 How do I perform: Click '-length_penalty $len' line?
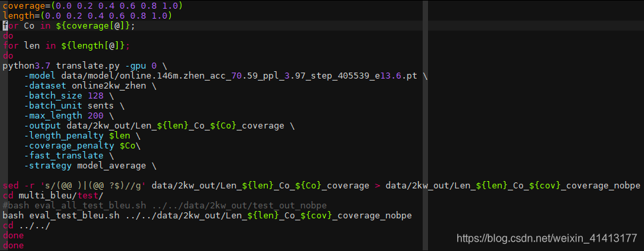[82, 135]
